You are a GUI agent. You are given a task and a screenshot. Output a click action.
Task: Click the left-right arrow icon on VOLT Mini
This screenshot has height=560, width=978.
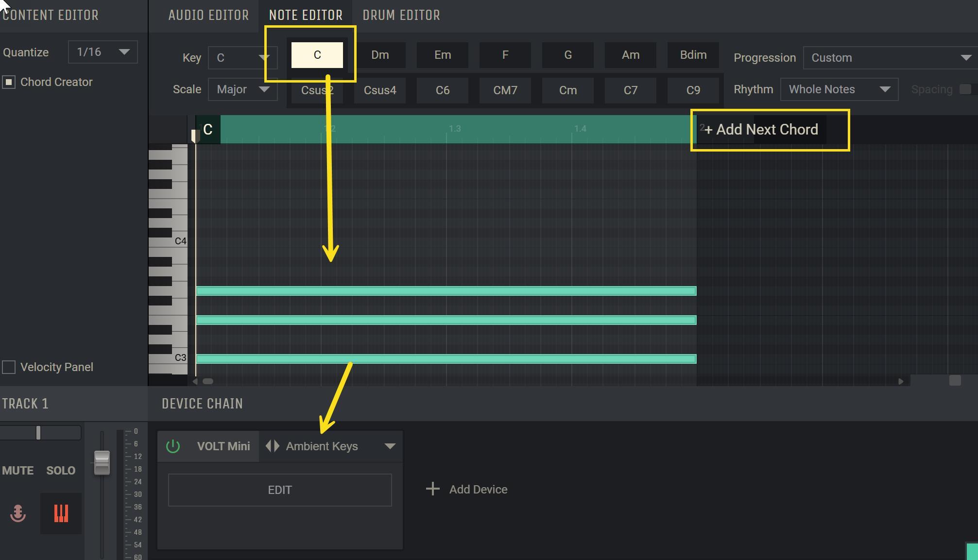tap(272, 446)
